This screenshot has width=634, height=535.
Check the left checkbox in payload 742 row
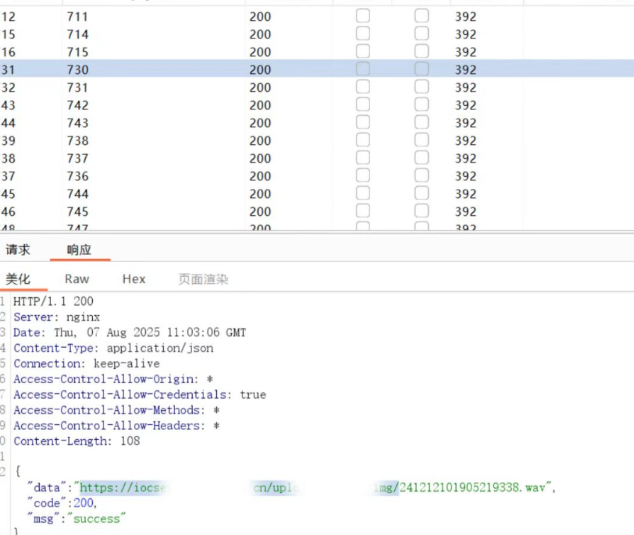363,104
